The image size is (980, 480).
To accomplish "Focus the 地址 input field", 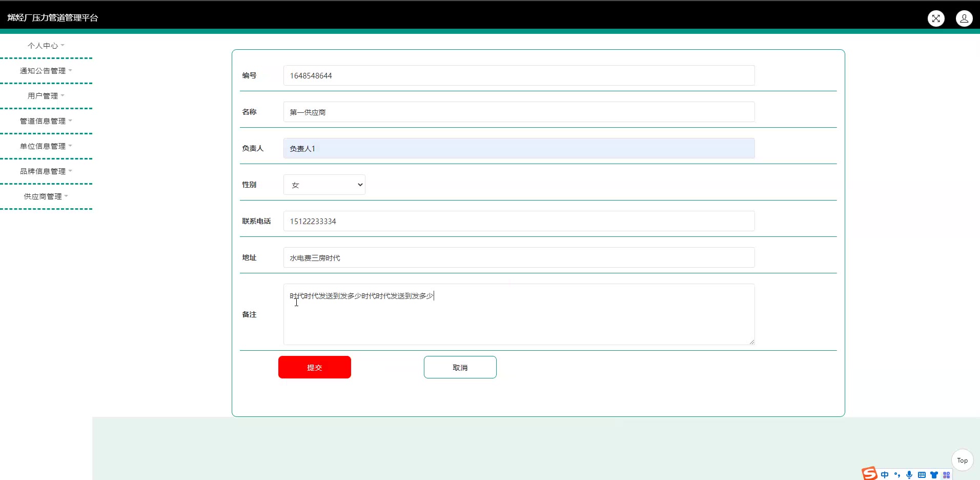I will (x=519, y=257).
